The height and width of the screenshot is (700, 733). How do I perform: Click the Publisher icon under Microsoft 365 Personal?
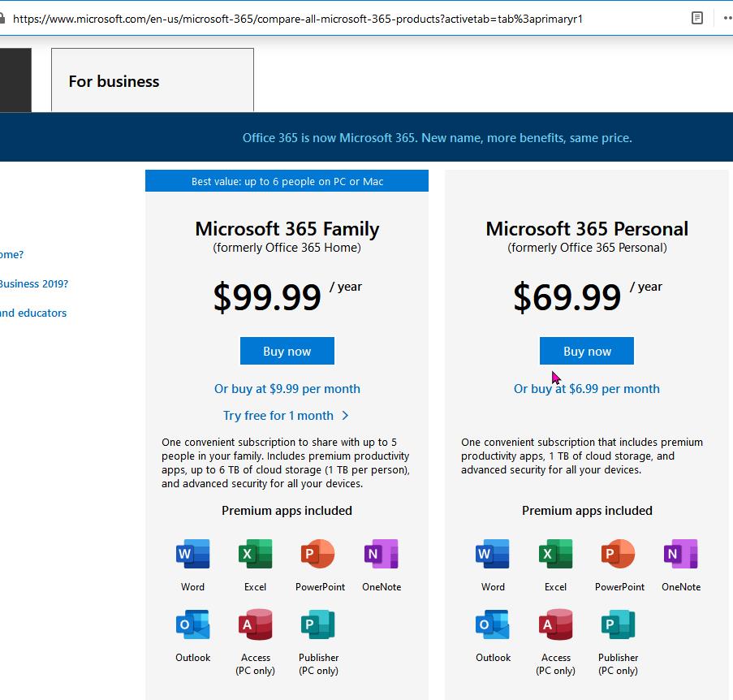(x=618, y=624)
